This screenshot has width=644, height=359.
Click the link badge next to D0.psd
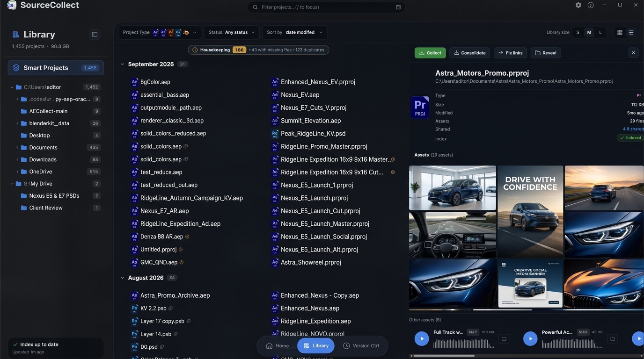(161, 347)
